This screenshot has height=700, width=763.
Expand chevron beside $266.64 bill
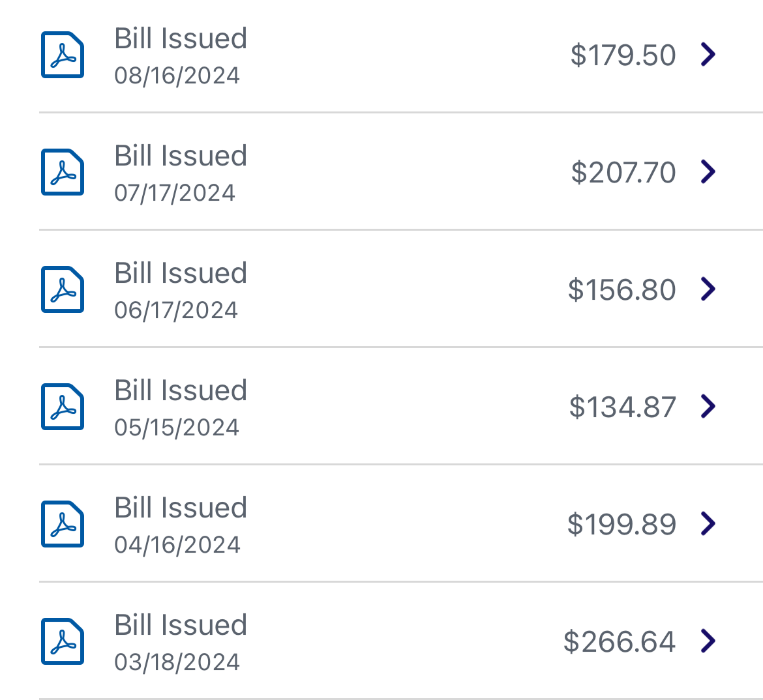pos(708,640)
